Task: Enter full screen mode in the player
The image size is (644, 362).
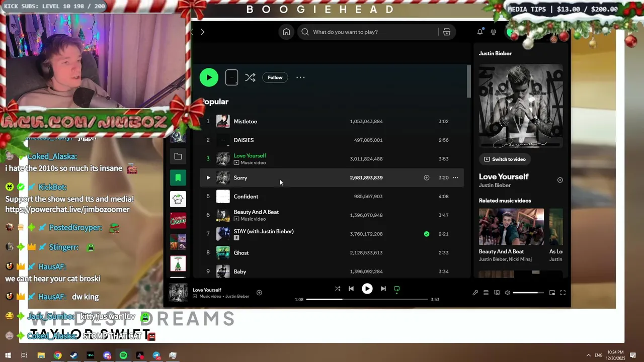Action: (563, 293)
